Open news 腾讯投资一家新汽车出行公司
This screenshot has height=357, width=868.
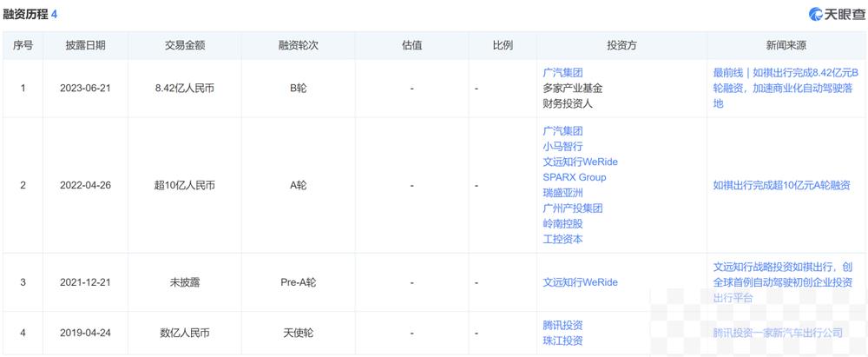point(778,333)
